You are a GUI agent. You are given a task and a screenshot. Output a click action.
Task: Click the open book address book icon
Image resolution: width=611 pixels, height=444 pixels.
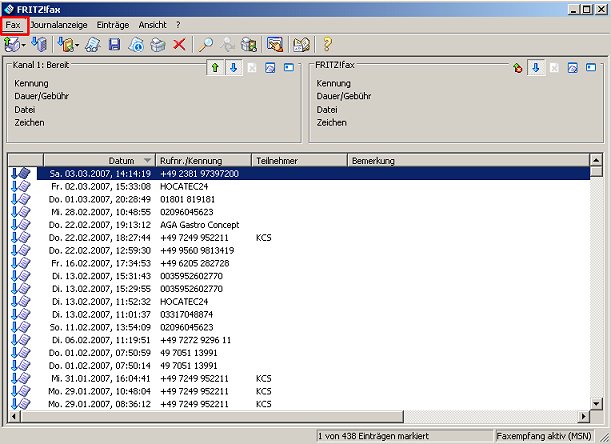(301, 44)
